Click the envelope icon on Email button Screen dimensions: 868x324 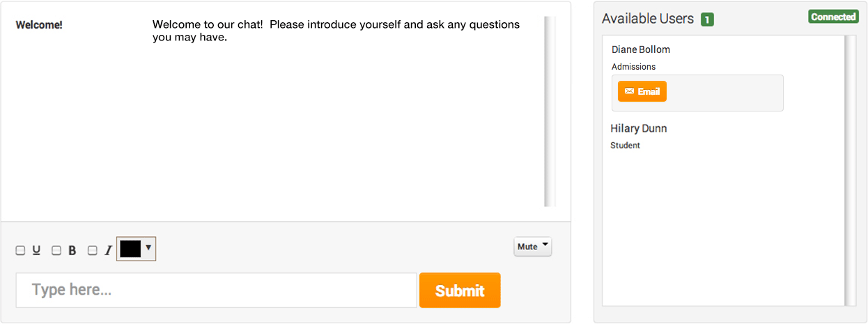pos(629,91)
